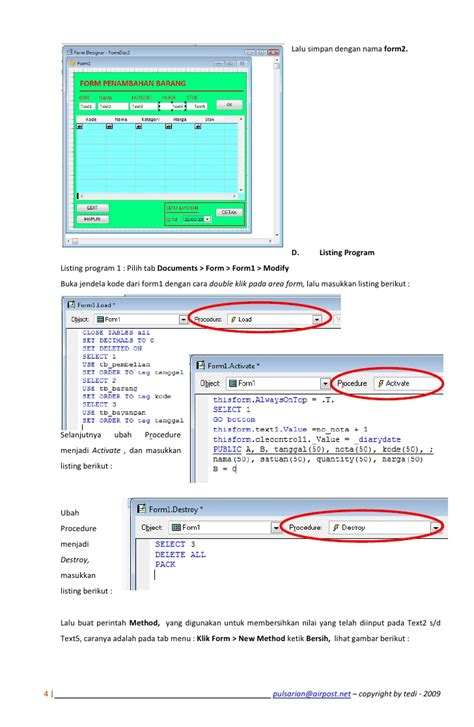Image resolution: width=474 pixels, height=727 pixels.
Task: Select the Text1 field under KODE
Action: click(87, 107)
